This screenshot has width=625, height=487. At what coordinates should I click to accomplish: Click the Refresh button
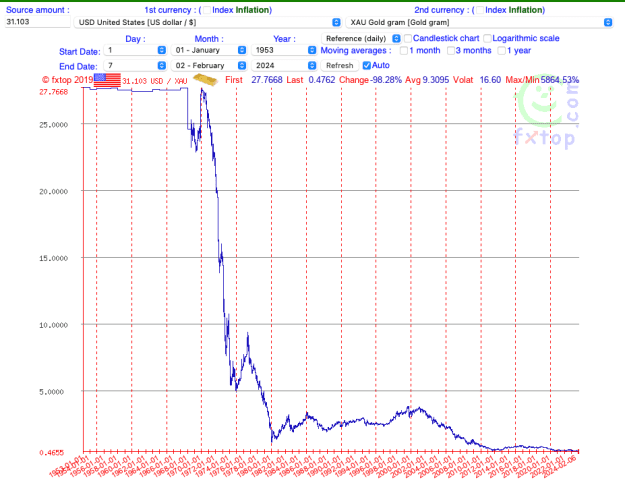tap(340, 65)
